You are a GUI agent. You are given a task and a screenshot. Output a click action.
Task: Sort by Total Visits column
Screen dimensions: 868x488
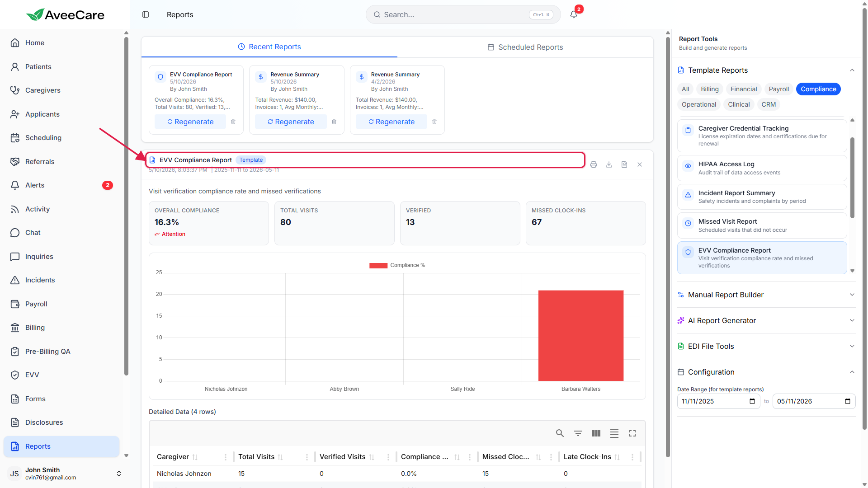(x=280, y=457)
